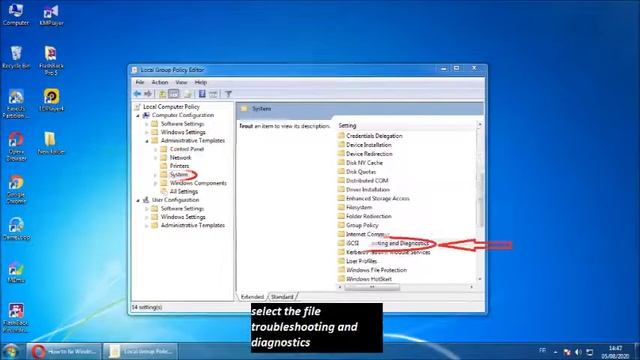Toggle the show/hide action pane toolbar icon
Image resolution: width=640 pixels, height=360 pixels.
pos(213,94)
